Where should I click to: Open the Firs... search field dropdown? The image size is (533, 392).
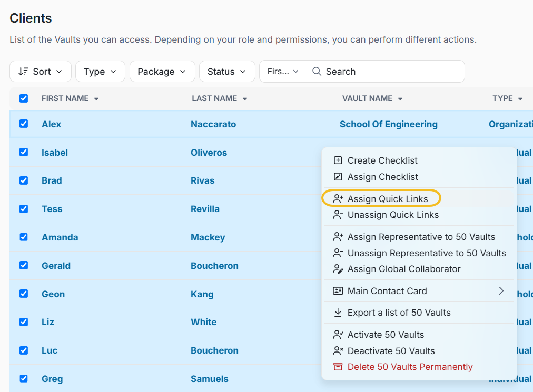pyautogui.click(x=283, y=72)
